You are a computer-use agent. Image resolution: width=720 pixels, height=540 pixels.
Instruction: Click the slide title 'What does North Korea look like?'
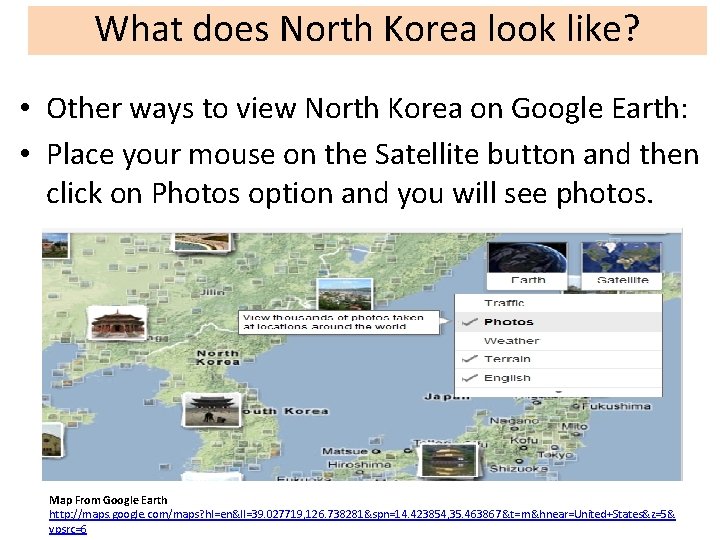pyautogui.click(x=367, y=29)
